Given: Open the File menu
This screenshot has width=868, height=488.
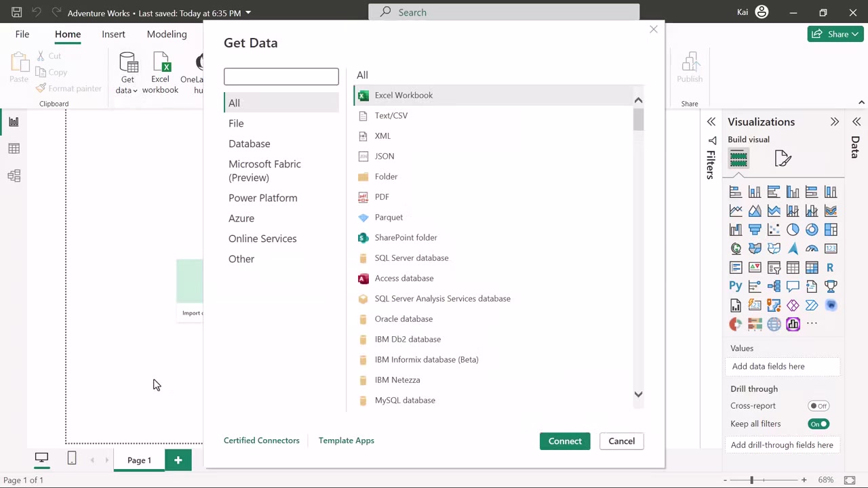Looking at the screenshot, I should point(22,34).
